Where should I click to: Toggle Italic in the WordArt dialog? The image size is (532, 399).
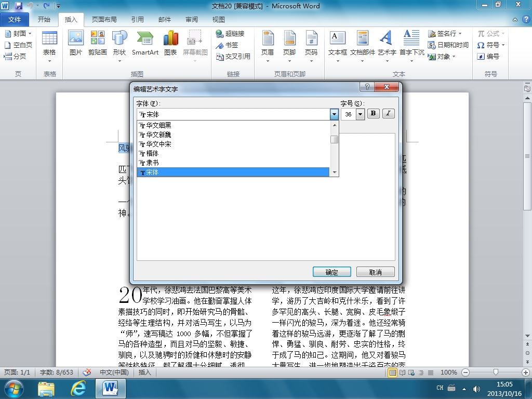click(x=388, y=114)
